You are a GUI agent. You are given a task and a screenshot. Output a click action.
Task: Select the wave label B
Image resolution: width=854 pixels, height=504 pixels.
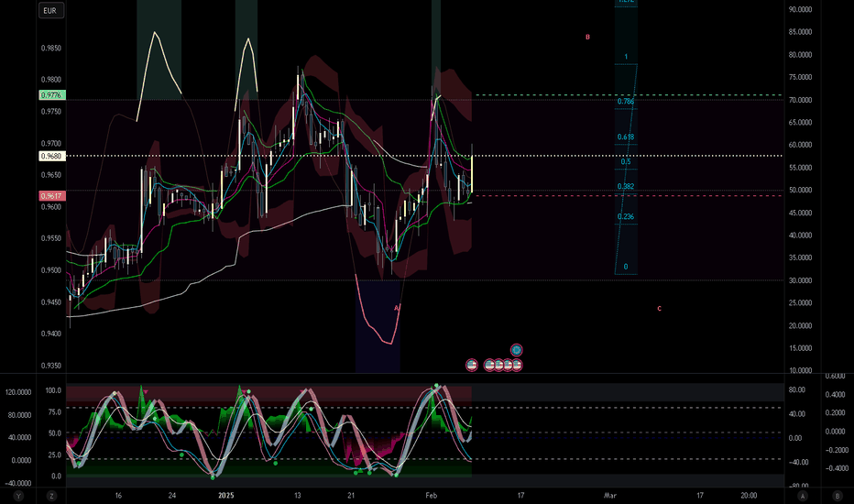click(x=587, y=37)
